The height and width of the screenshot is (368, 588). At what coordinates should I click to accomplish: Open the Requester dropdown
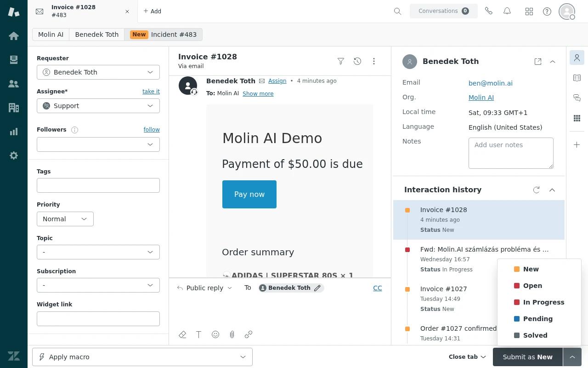[x=98, y=72]
